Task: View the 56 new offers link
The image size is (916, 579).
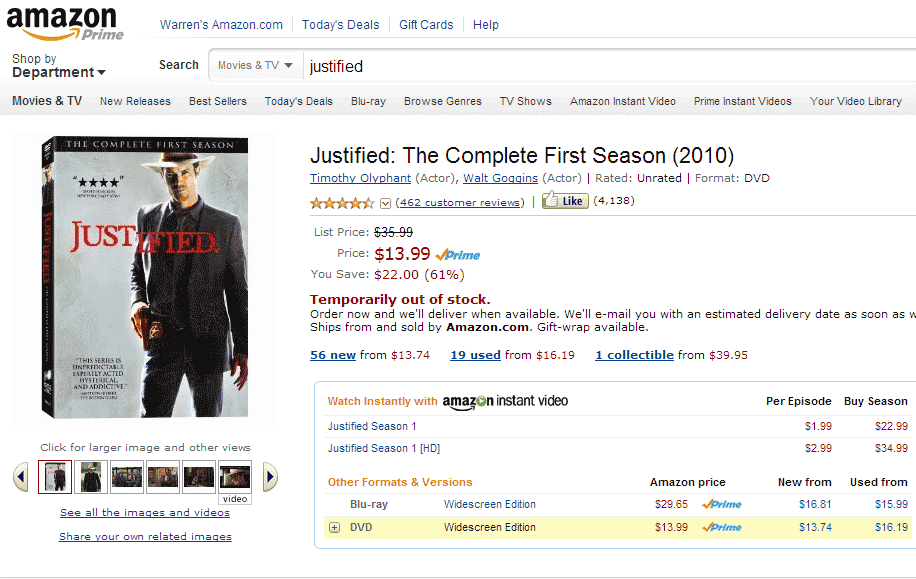Action: (333, 355)
